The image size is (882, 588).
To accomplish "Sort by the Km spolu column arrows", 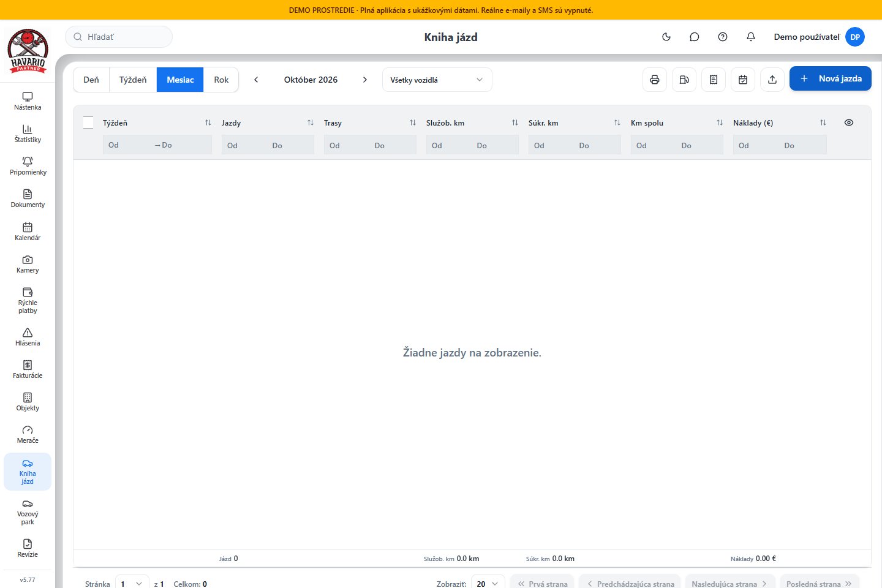I will pyautogui.click(x=720, y=123).
